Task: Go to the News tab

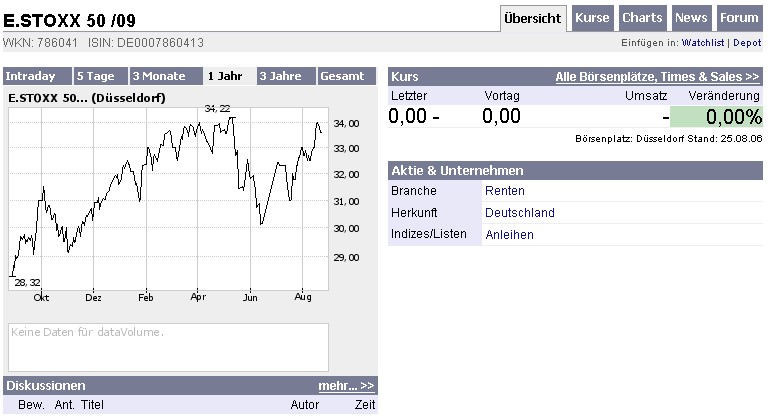Action: pos(690,18)
